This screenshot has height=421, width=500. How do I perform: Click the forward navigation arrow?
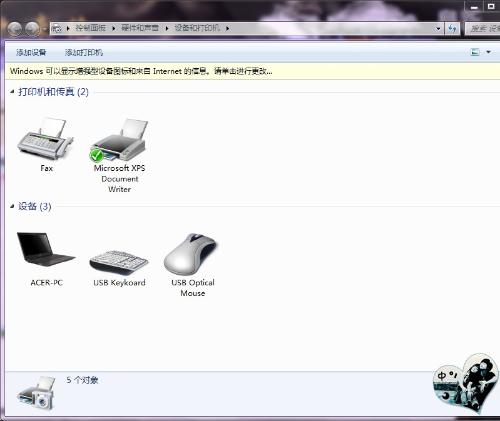(32, 29)
